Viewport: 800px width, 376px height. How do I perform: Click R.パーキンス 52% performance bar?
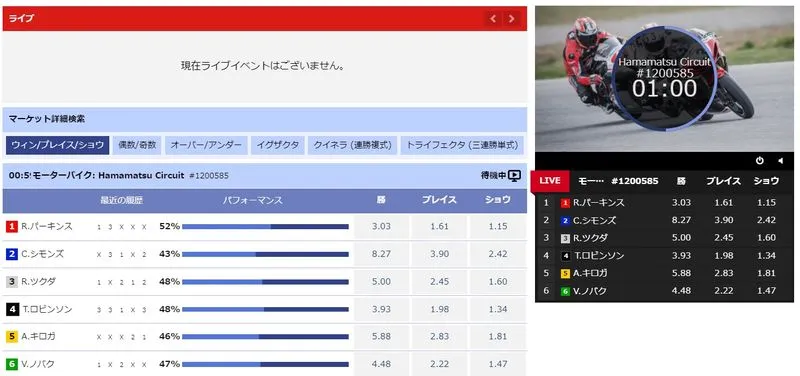pos(265,227)
